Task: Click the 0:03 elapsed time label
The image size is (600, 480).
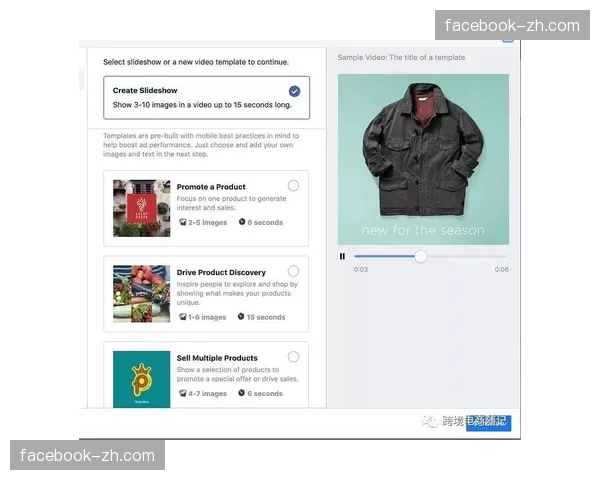Action: click(361, 269)
